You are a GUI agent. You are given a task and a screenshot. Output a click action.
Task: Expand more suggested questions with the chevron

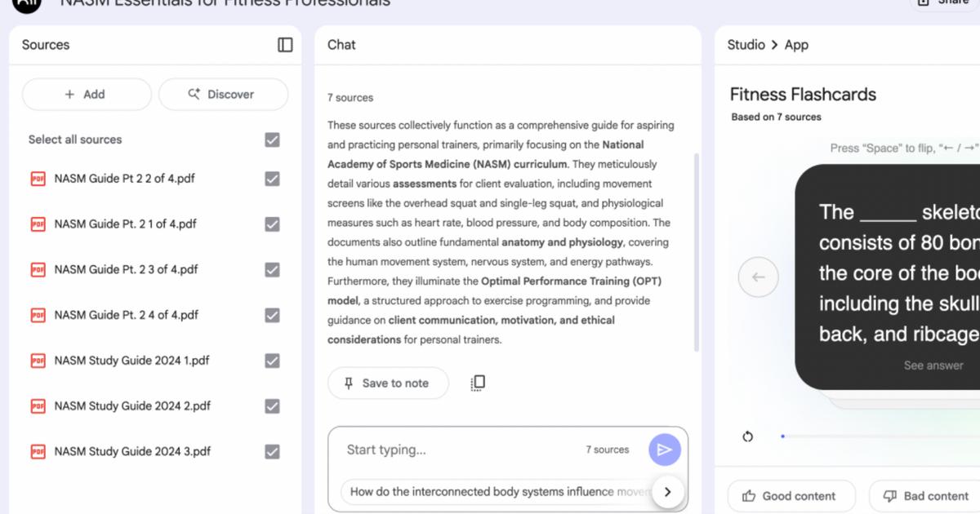click(x=667, y=491)
